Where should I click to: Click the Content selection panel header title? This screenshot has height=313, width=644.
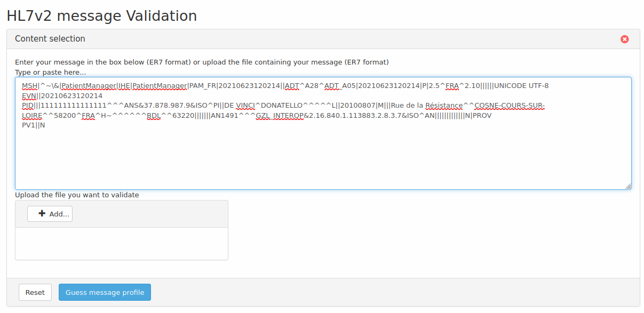(50, 39)
